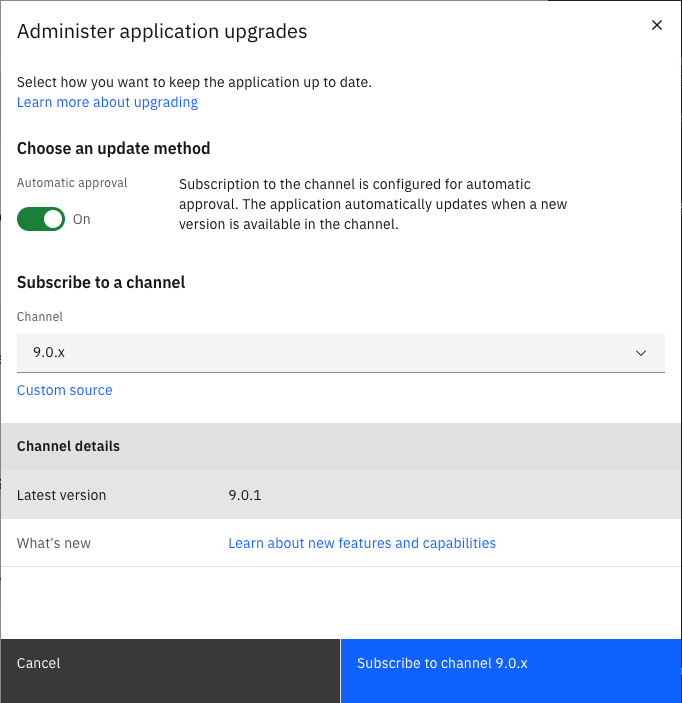Select the Channel details header
682x703 pixels.
point(68,446)
